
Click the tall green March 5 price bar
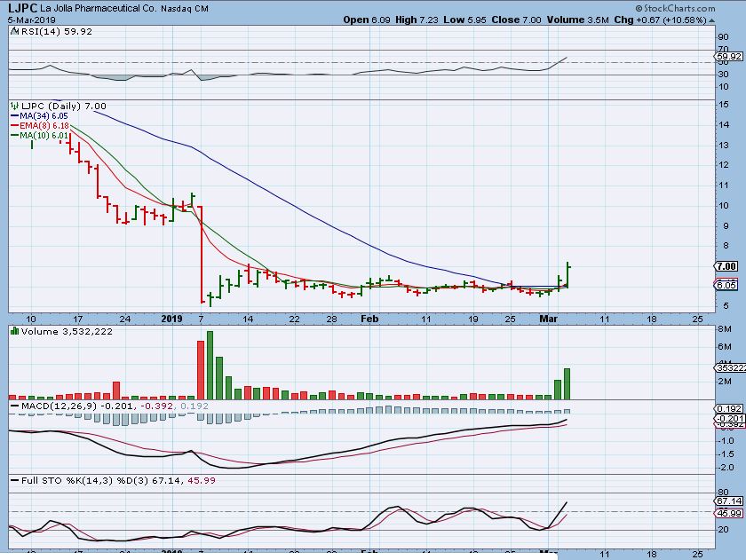(568, 275)
